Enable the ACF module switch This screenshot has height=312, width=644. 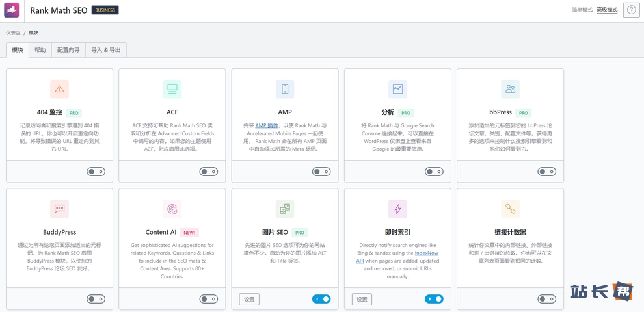[x=209, y=172]
